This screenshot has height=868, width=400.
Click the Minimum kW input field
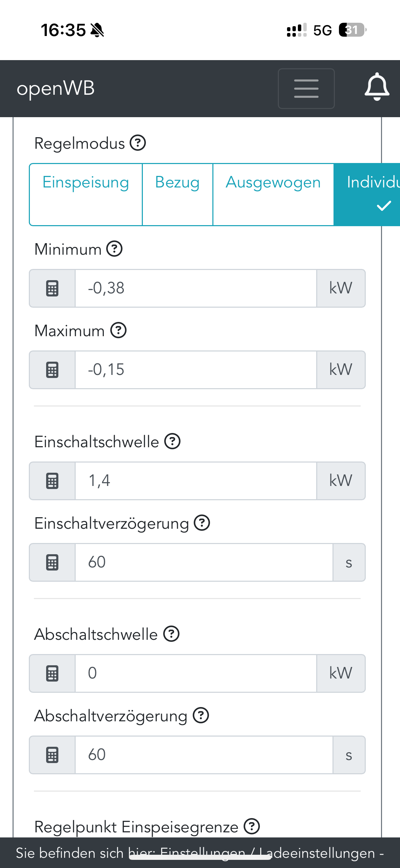tap(196, 288)
